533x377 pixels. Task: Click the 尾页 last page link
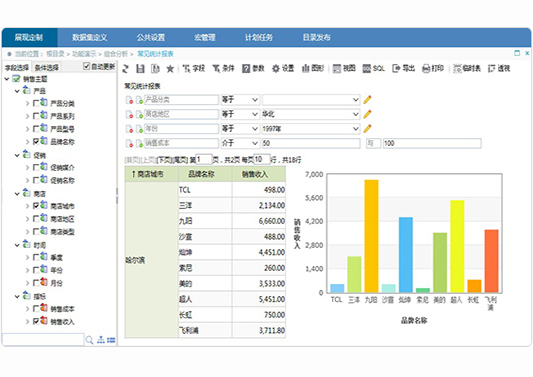click(180, 160)
